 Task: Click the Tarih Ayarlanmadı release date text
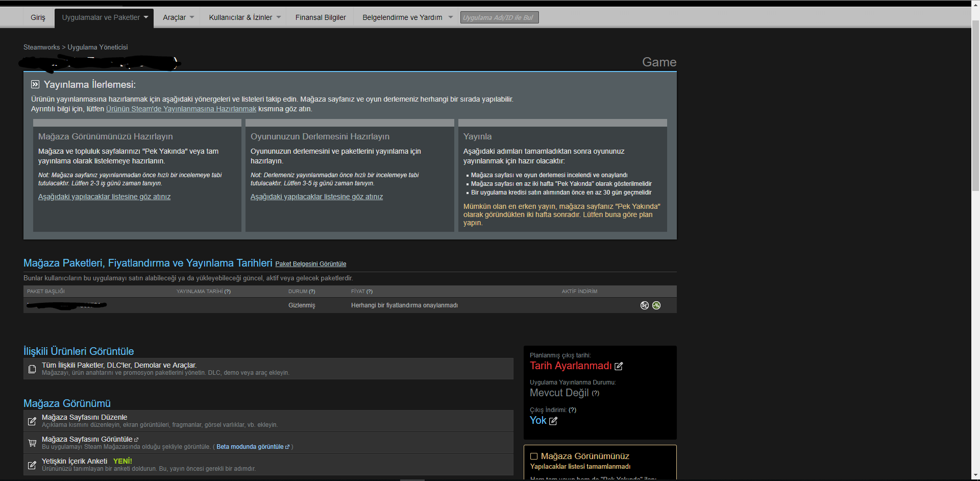point(570,366)
